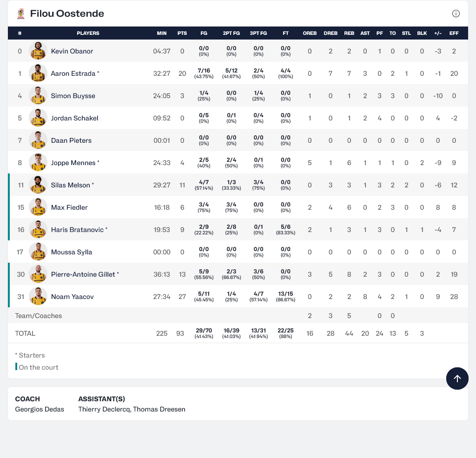Open Pierre-Antoine Gillet's player name link
476x458 pixels.
83,274
